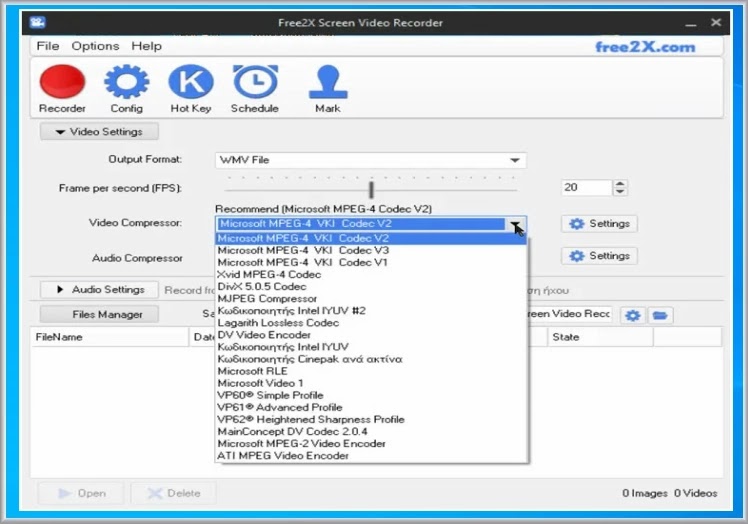Select Microsoft MPEG-2 Video Encoder
The width and height of the screenshot is (748, 524).
click(371, 444)
